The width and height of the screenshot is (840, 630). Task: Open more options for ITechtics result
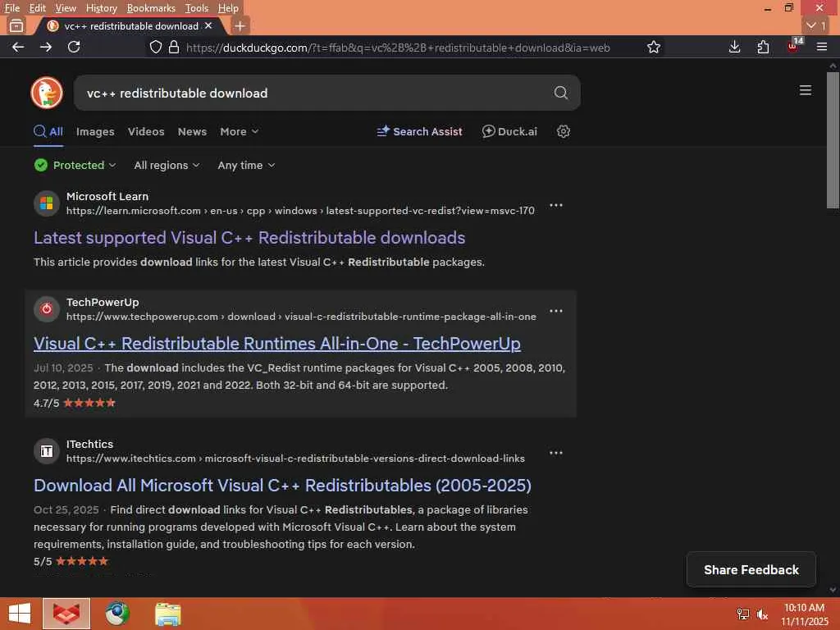(x=556, y=453)
